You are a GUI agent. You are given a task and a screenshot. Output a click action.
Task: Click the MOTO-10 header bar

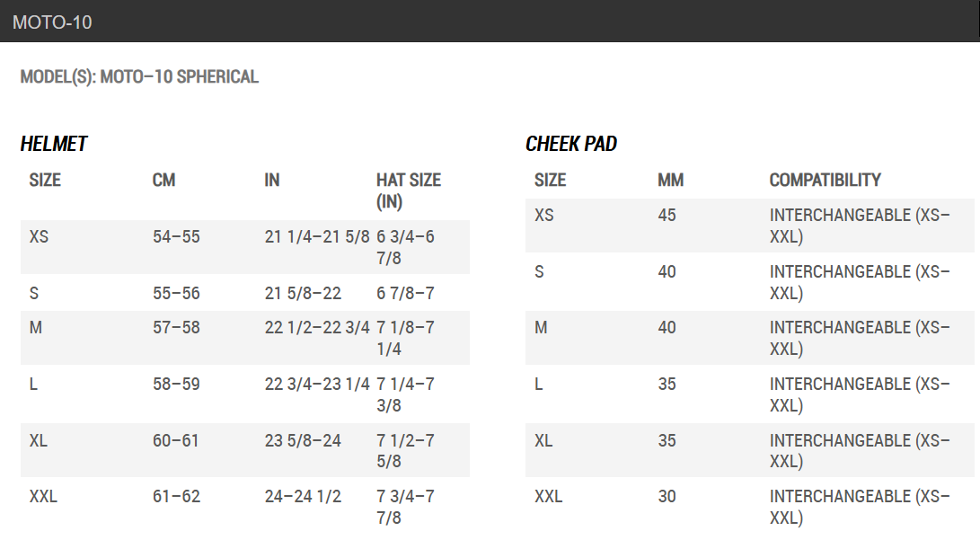490,22
